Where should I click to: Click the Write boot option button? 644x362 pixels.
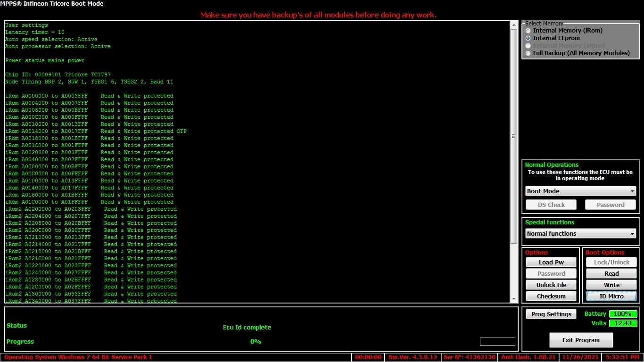point(611,285)
